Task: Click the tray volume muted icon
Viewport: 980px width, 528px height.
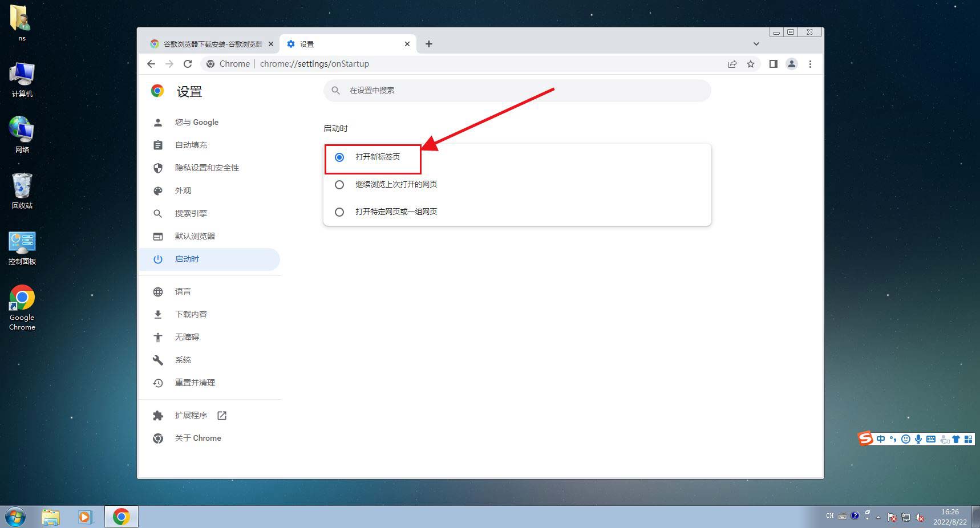Action: (920, 517)
